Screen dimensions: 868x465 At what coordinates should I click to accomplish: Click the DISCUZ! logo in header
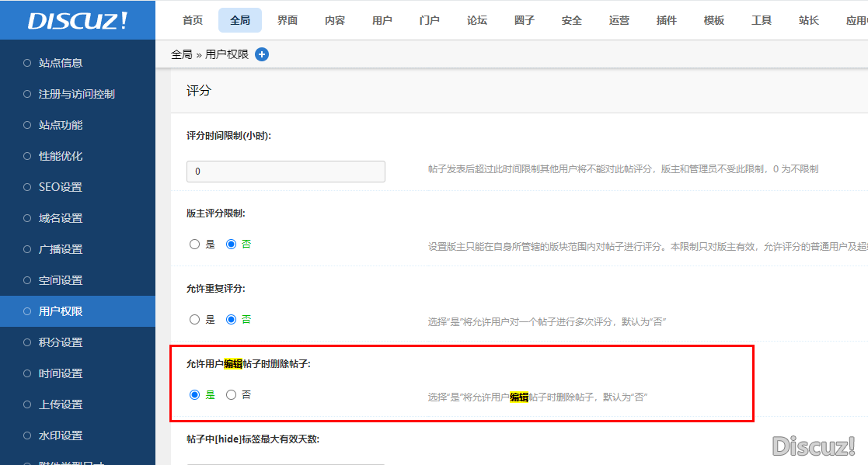click(x=77, y=20)
